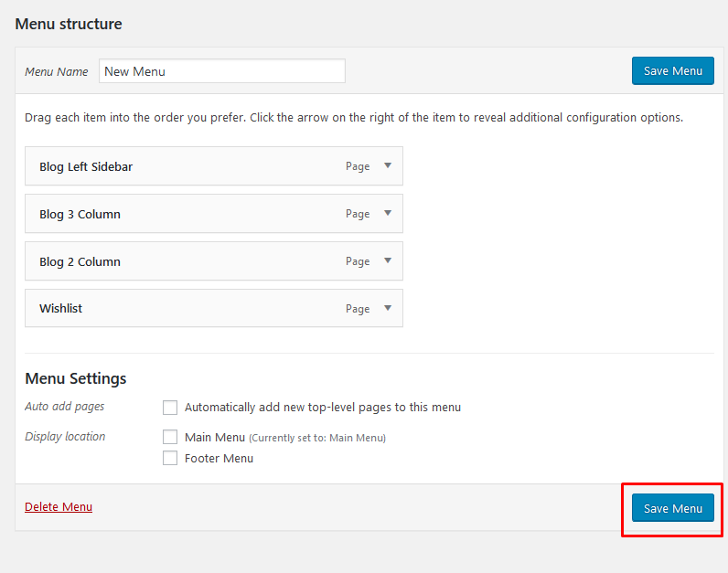
Task: Enable automatically adding new top-level pages
Action: coord(170,408)
